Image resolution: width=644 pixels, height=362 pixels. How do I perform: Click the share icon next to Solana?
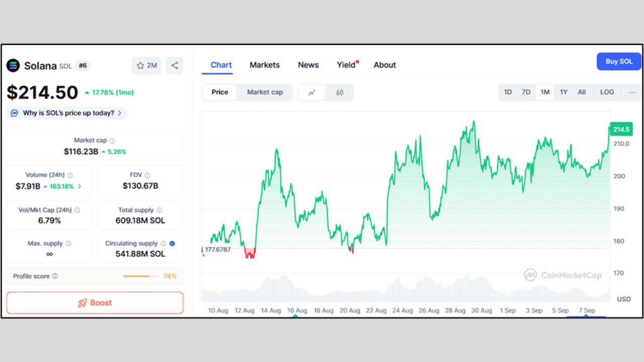click(175, 65)
